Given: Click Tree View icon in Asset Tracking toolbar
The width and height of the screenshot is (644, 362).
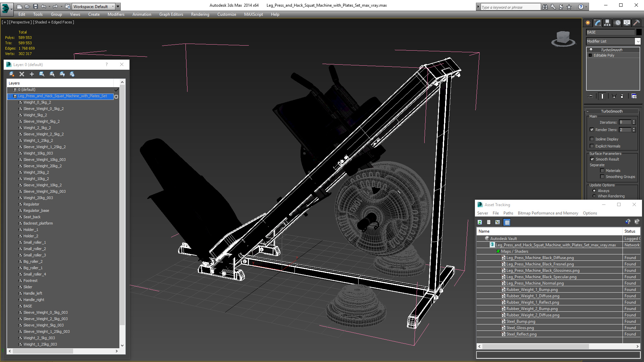Looking at the screenshot, I should click(x=498, y=222).
